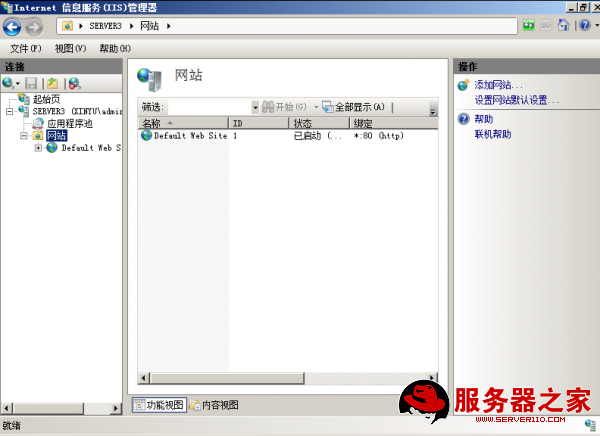Click the green Refresh page icon

pos(528,26)
